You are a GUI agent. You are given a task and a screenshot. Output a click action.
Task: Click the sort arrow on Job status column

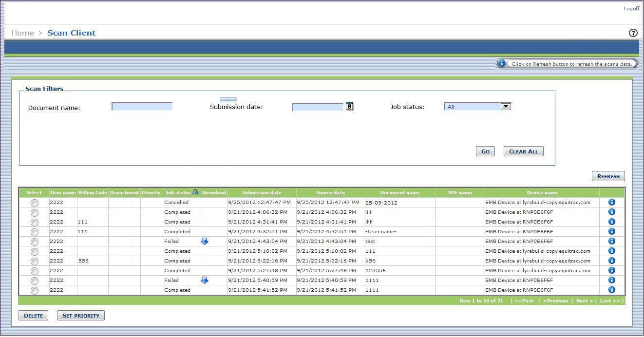[195, 191]
